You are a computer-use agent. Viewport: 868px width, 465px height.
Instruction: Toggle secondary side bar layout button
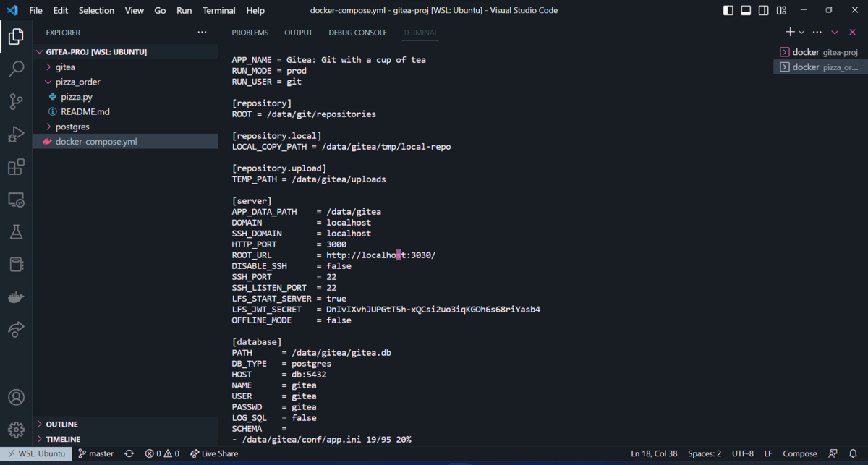click(x=764, y=10)
